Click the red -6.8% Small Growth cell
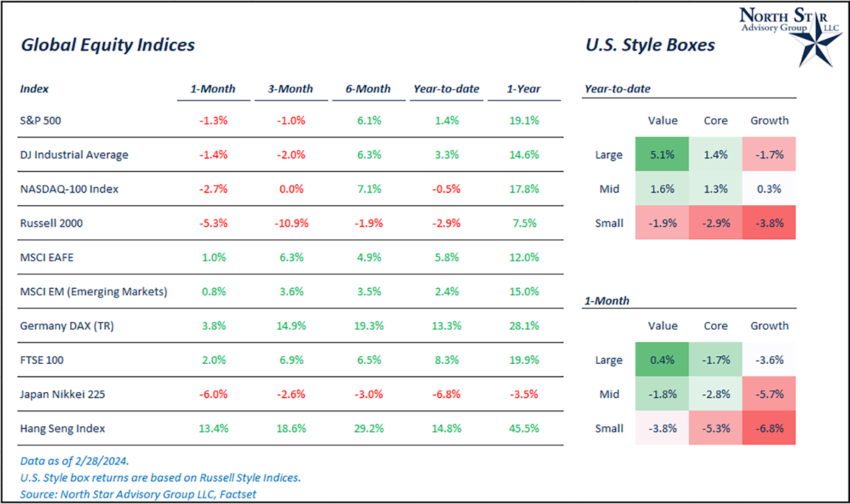This screenshot has height=504, width=850. pos(769,428)
